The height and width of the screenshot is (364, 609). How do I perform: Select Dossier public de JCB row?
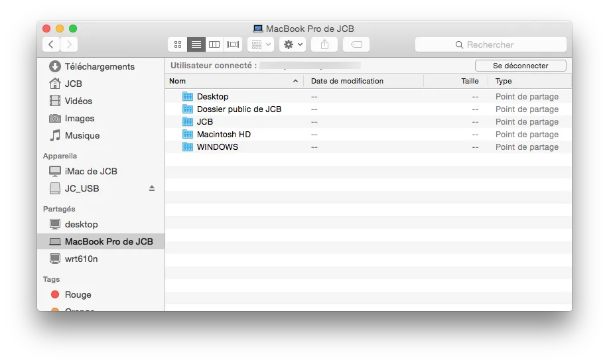tap(368, 109)
